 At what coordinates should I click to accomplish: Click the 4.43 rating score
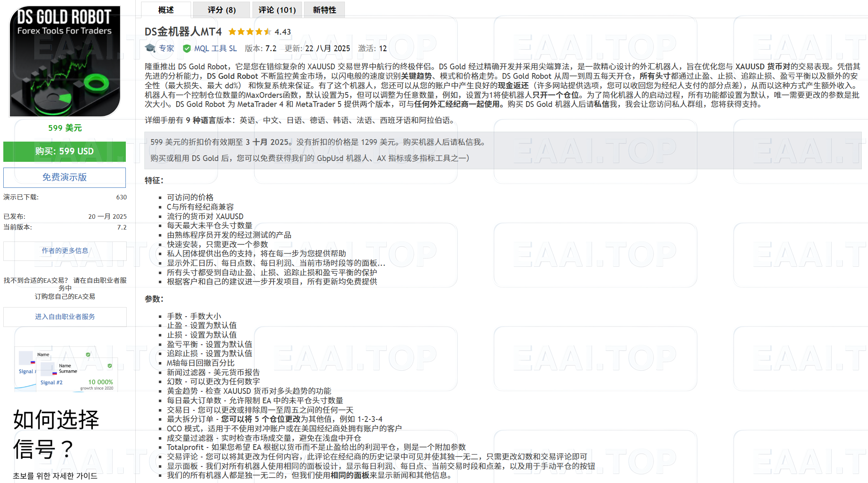click(x=283, y=32)
